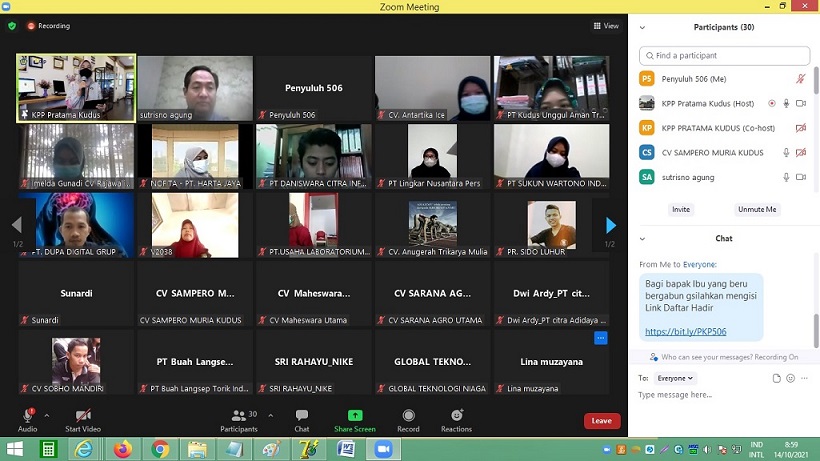Open the View layout menu
The image size is (820, 461).
606,26
